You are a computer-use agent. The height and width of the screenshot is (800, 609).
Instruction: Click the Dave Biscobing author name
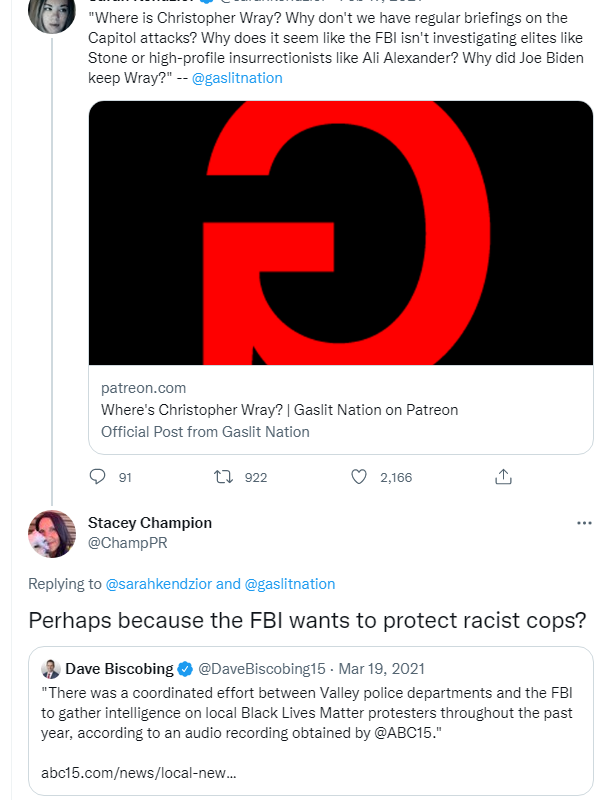coord(119,669)
